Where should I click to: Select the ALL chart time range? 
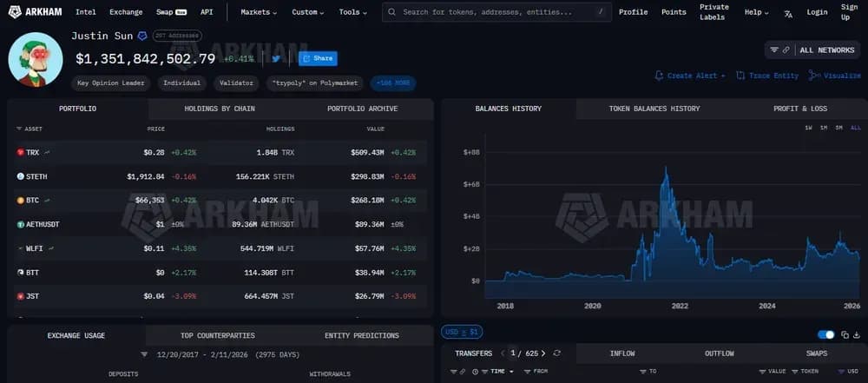(x=855, y=128)
